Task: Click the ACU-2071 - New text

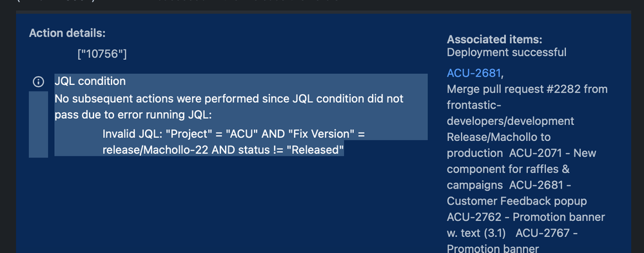Action: point(553,153)
